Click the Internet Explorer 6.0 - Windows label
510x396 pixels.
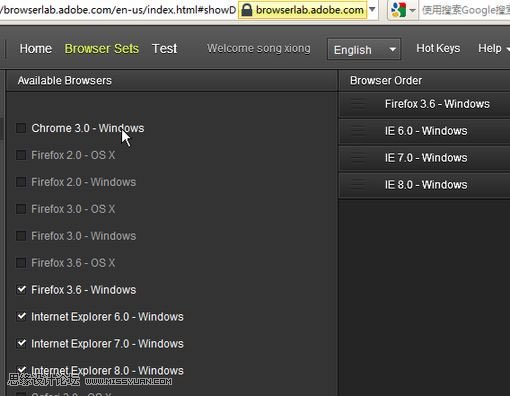tap(107, 317)
